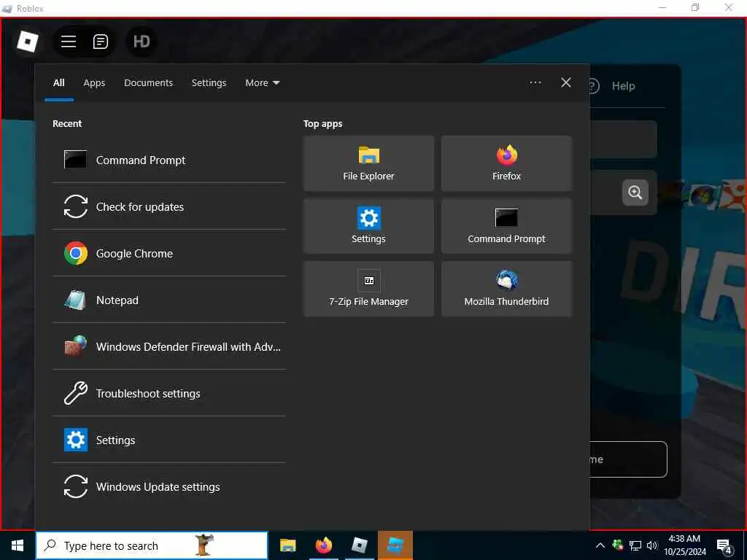
Task: Open the Windows Start menu
Action: click(x=18, y=545)
